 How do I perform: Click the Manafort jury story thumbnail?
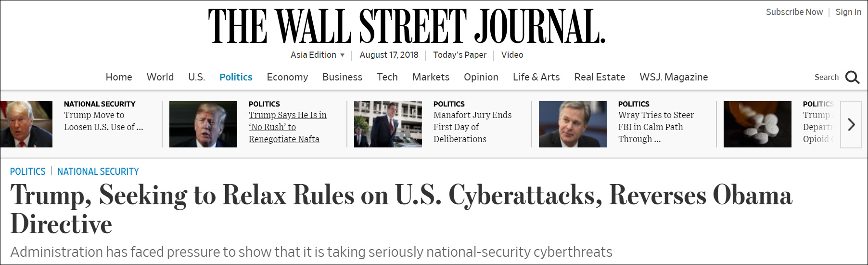tap(388, 124)
